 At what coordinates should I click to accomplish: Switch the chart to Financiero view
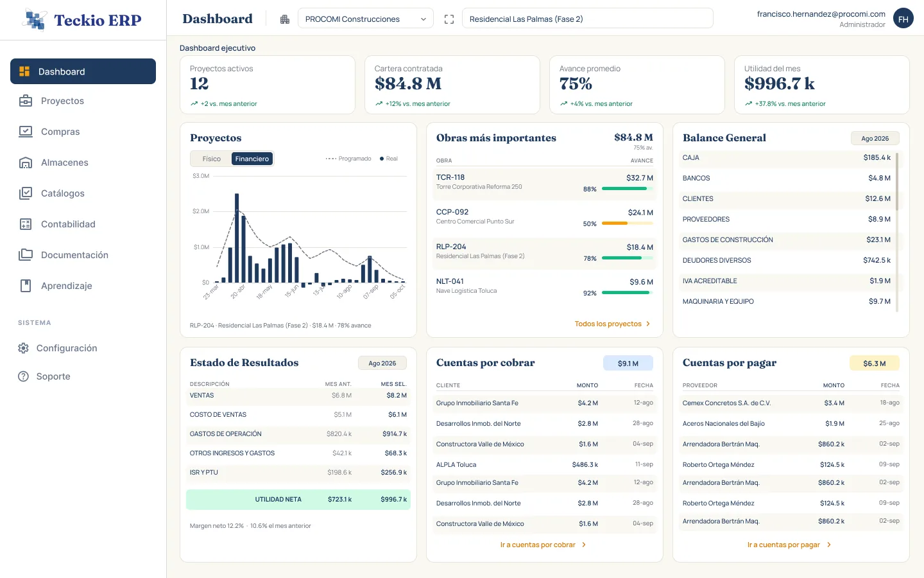coord(252,159)
